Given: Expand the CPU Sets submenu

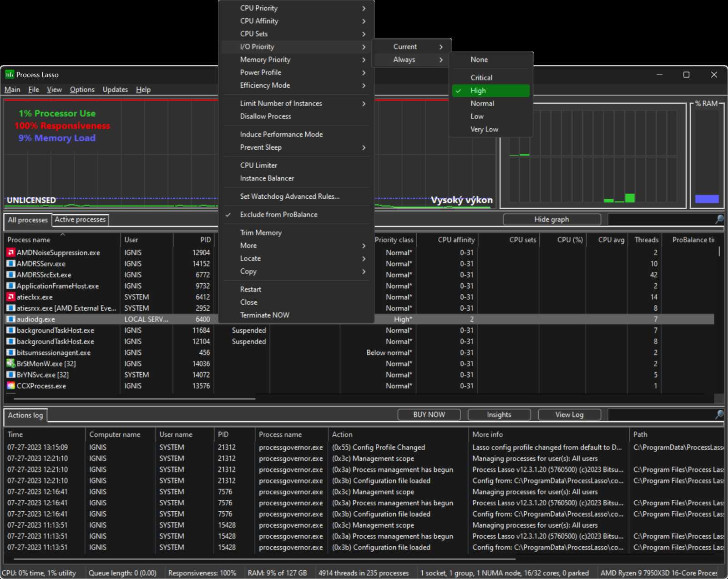Looking at the screenshot, I should click(296, 34).
